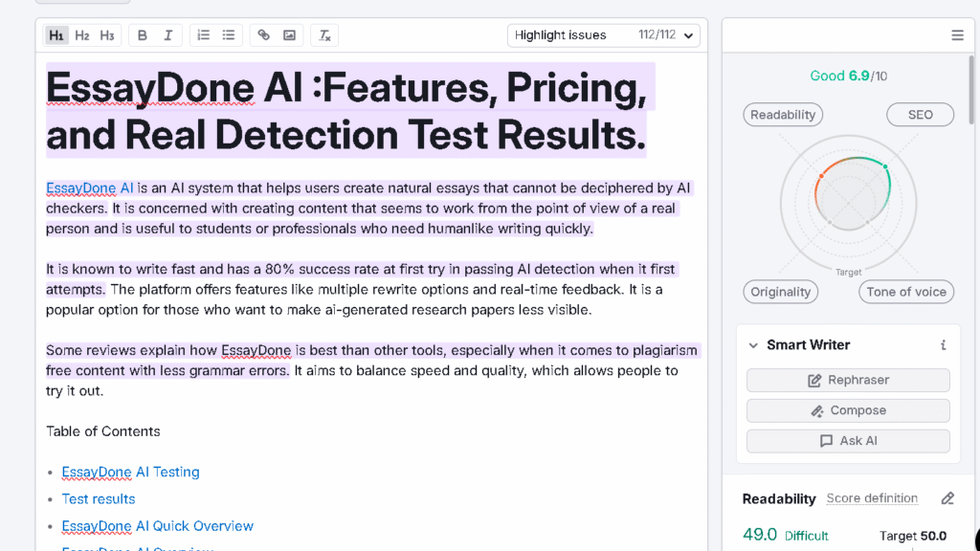The width and height of the screenshot is (980, 551).
Task: Select the Readability category pill
Action: click(782, 114)
